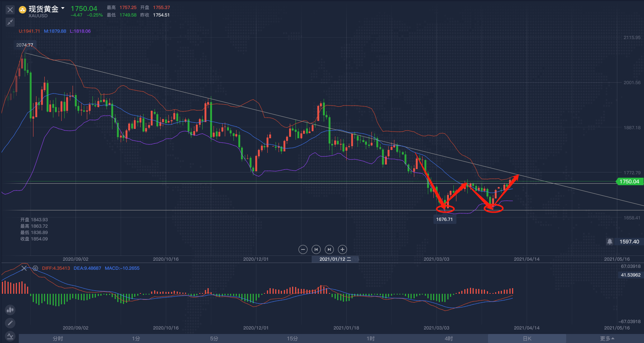Viewport: 644px width, 343px height.
Task: Click the zoom in plus button
Action: pyautogui.click(x=342, y=249)
